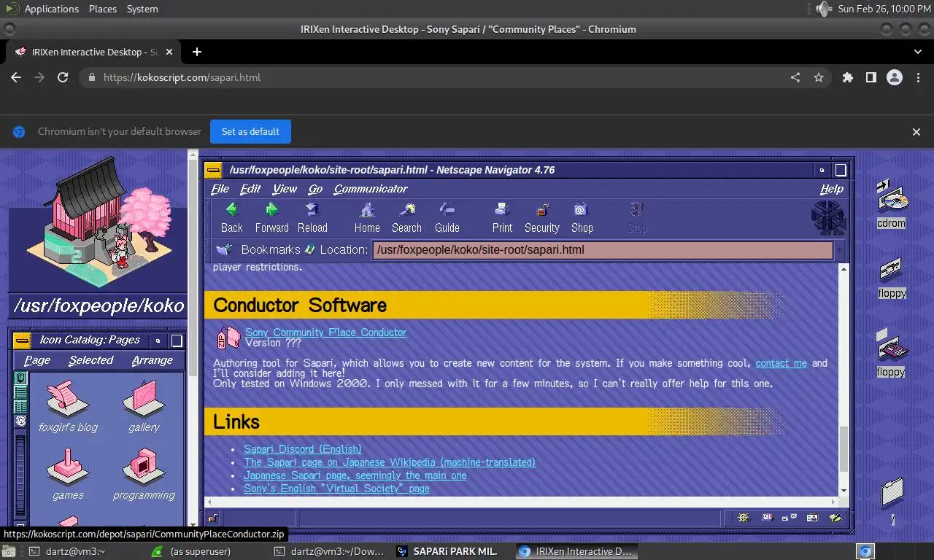
Task: Click the Navigator compass component bar icon
Action: point(744,518)
